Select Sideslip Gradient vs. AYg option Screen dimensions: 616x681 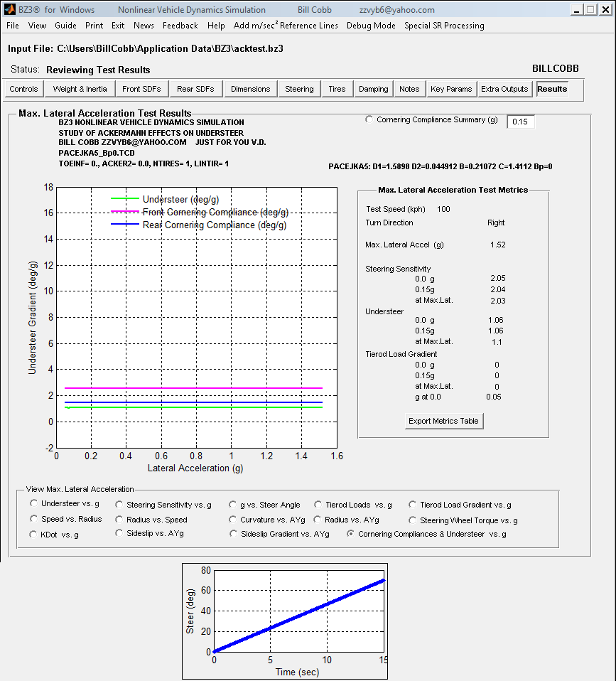coord(234,534)
